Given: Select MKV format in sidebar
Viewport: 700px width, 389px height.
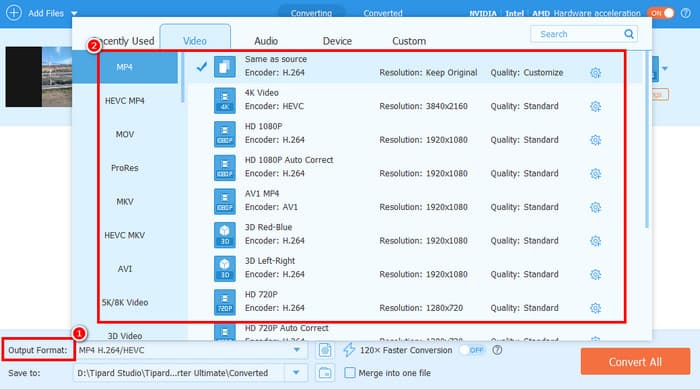Looking at the screenshot, I should click(x=125, y=201).
